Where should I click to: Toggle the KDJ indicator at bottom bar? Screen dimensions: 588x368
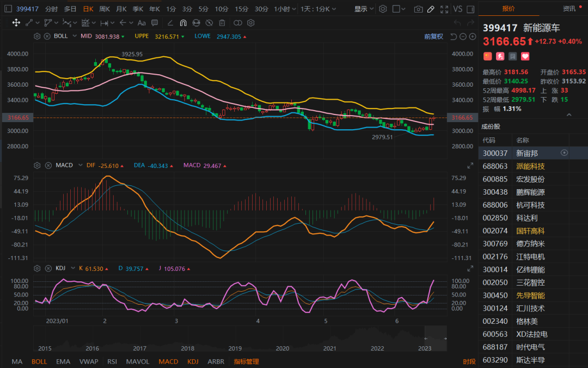click(193, 361)
